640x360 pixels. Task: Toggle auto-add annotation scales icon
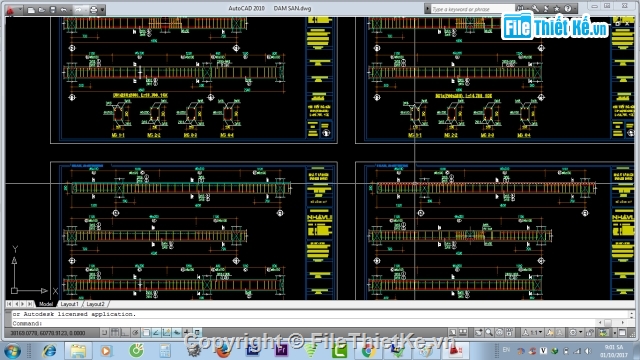(x=560, y=333)
